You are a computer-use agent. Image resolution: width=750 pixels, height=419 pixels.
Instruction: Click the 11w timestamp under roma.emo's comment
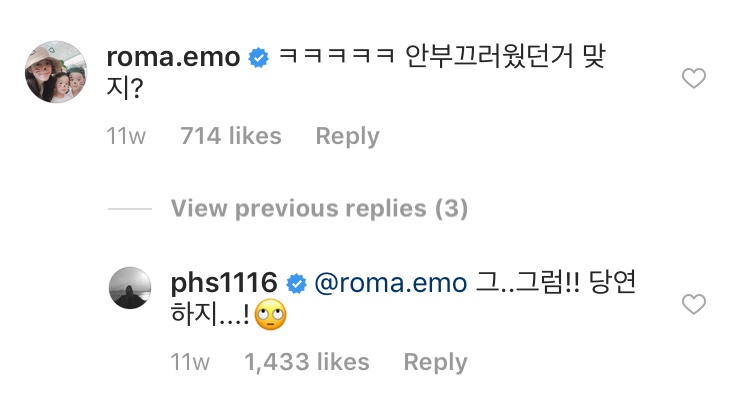[126, 136]
